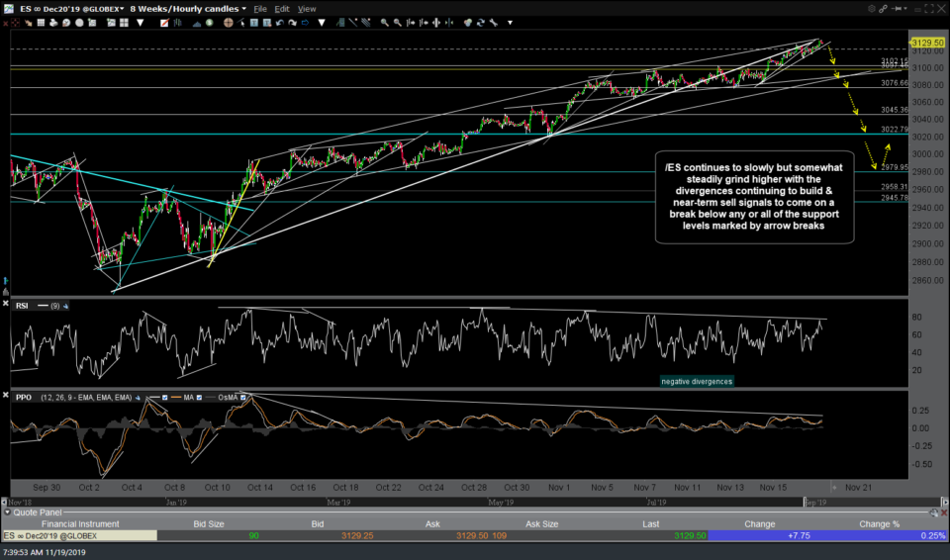Click the chain link grouping icon

tap(883, 9)
